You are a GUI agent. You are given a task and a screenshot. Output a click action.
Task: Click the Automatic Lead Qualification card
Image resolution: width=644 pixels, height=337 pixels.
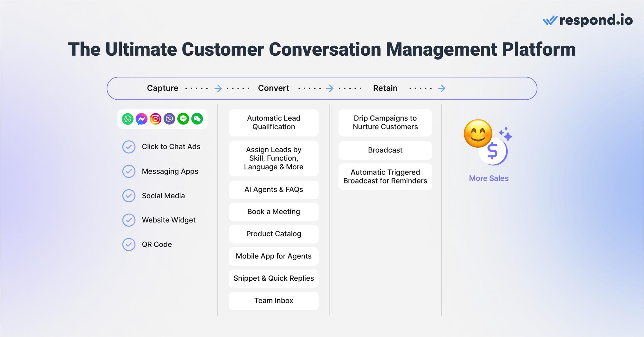[x=274, y=123]
